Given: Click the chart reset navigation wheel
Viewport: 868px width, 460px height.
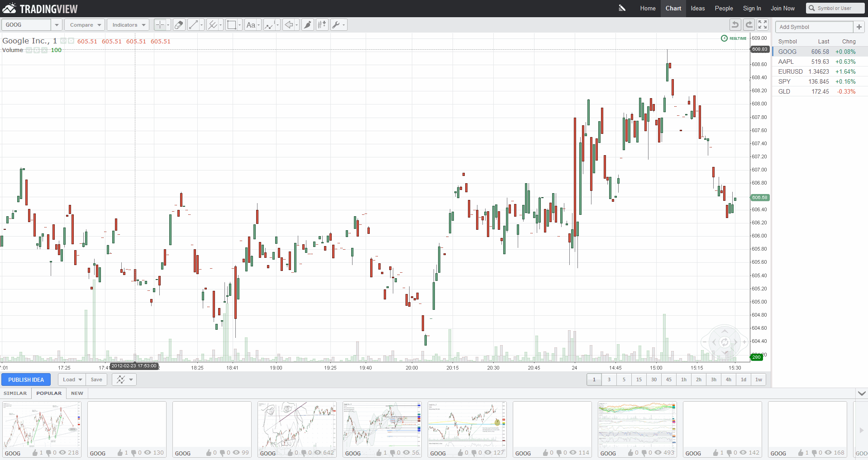Looking at the screenshot, I should click(725, 342).
